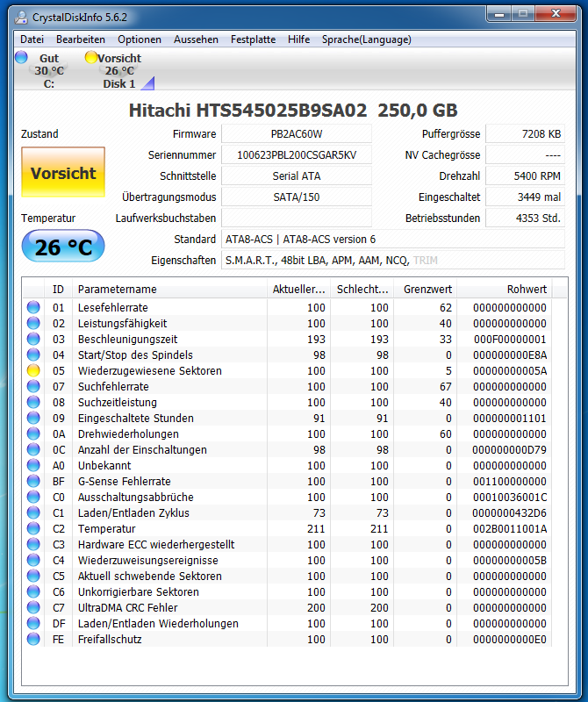Select raw value 002B0011001A of Temperatur
The image size is (588, 702).
click(510, 529)
